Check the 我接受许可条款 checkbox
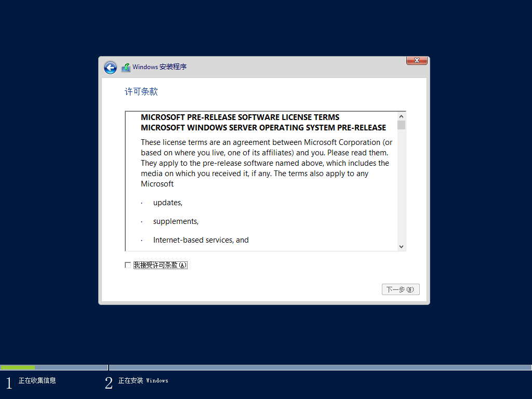Screen dimensions: 532x399 coord(128,265)
